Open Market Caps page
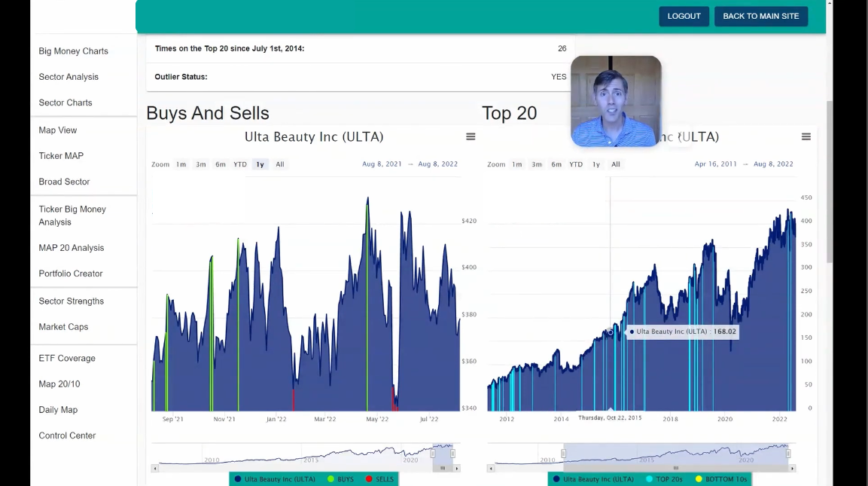 [64, 327]
